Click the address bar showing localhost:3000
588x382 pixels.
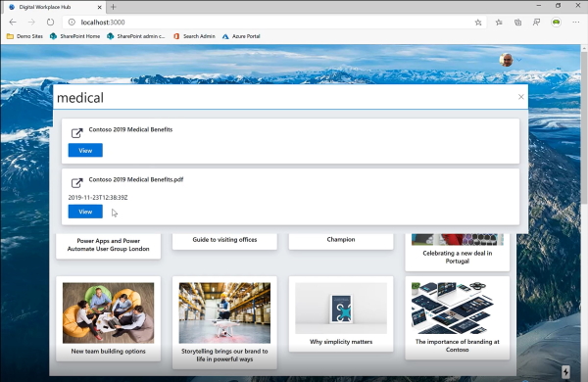coord(274,23)
